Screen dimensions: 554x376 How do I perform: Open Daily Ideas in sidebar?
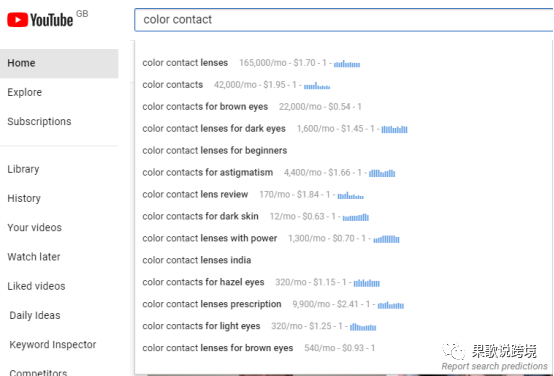click(35, 315)
